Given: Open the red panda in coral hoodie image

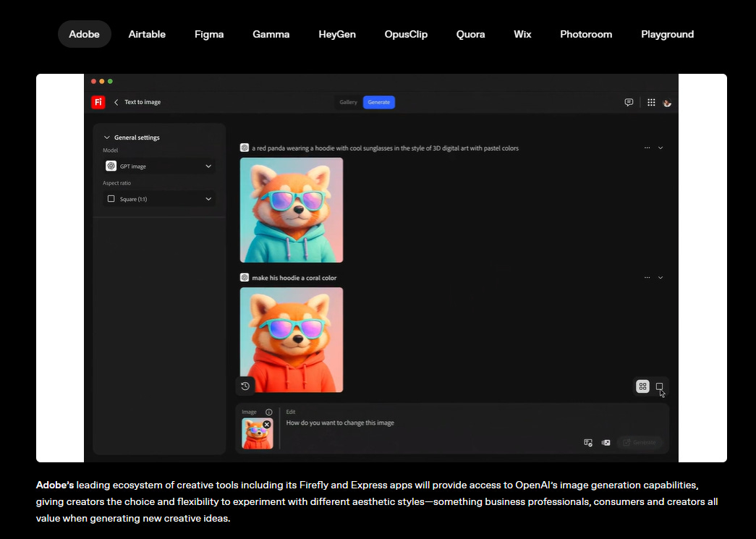Looking at the screenshot, I should pyautogui.click(x=292, y=340).
